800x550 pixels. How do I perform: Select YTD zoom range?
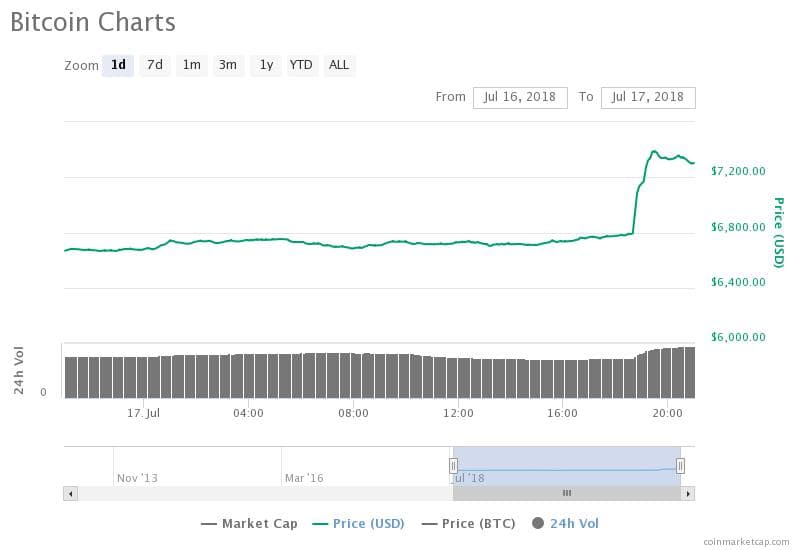[x=301, y=65]
